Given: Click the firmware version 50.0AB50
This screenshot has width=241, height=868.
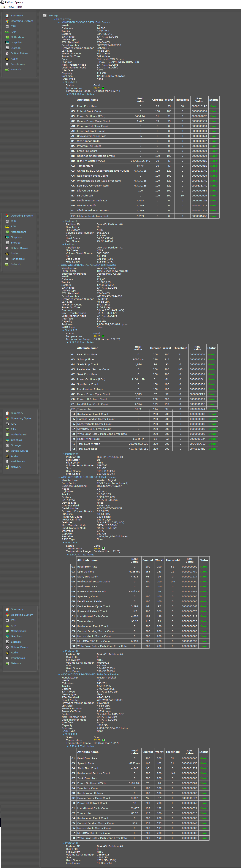Looking at the screenshot, I should (103, 703).
